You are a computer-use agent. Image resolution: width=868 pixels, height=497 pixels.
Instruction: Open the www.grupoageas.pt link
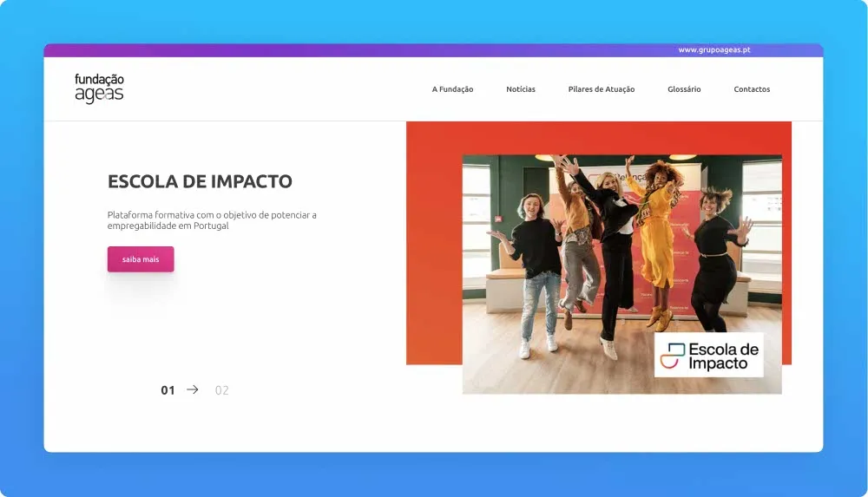pyautogui.click(x=714, y=49)
